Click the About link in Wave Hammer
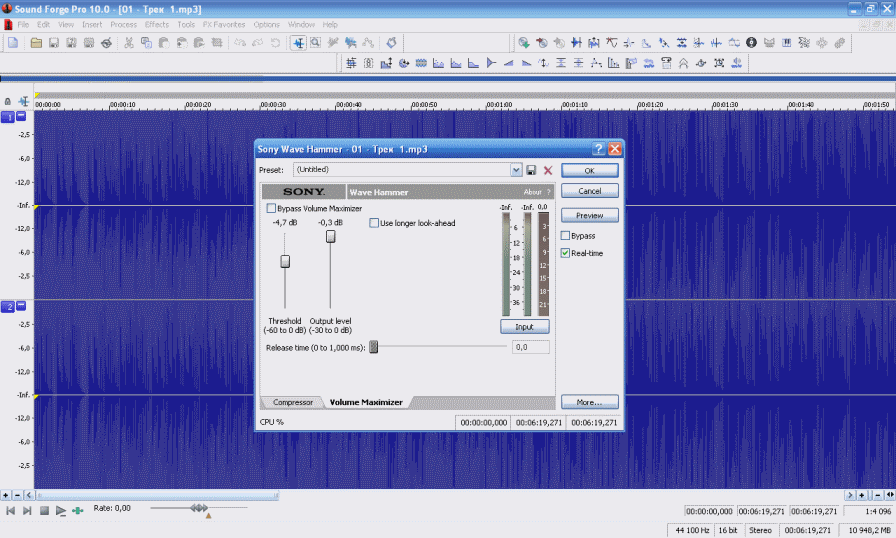Screen dimensions: 896x538 point(532,192)
